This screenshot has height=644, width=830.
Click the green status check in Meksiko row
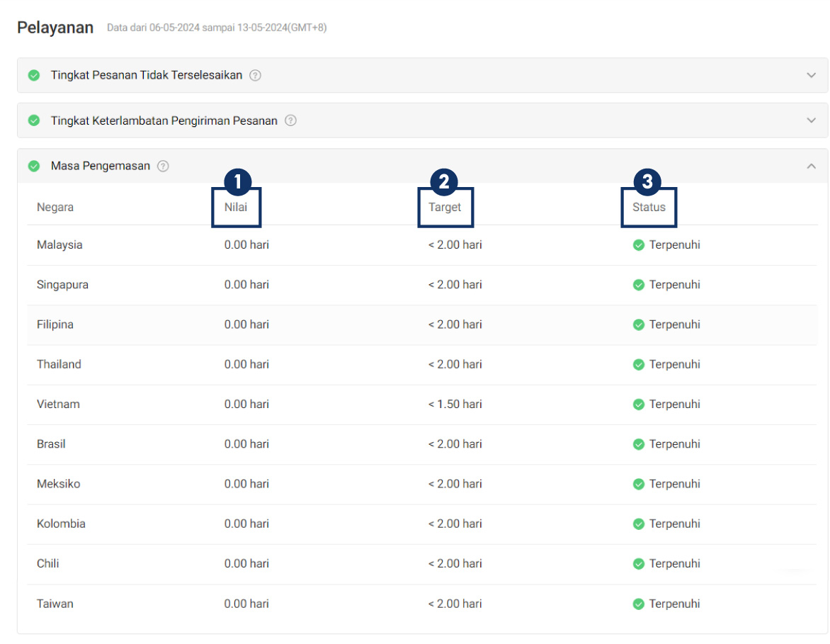639,484
